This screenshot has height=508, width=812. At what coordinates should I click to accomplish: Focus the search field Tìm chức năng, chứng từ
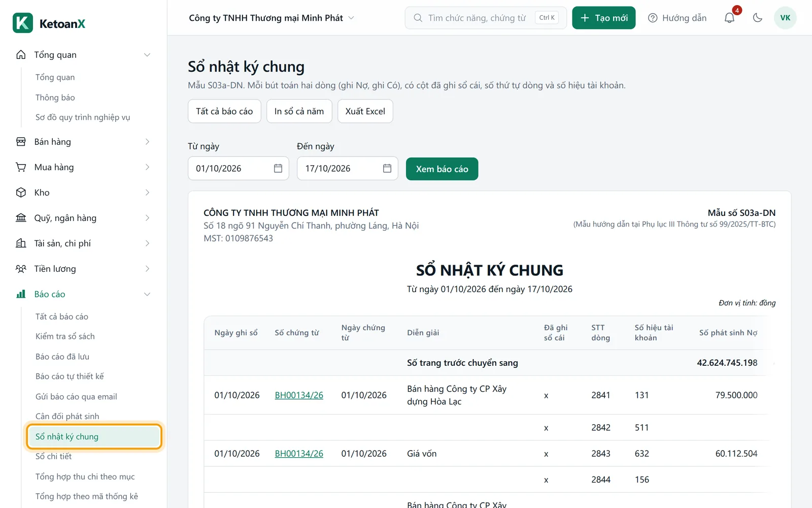click(x=486, y=18)
